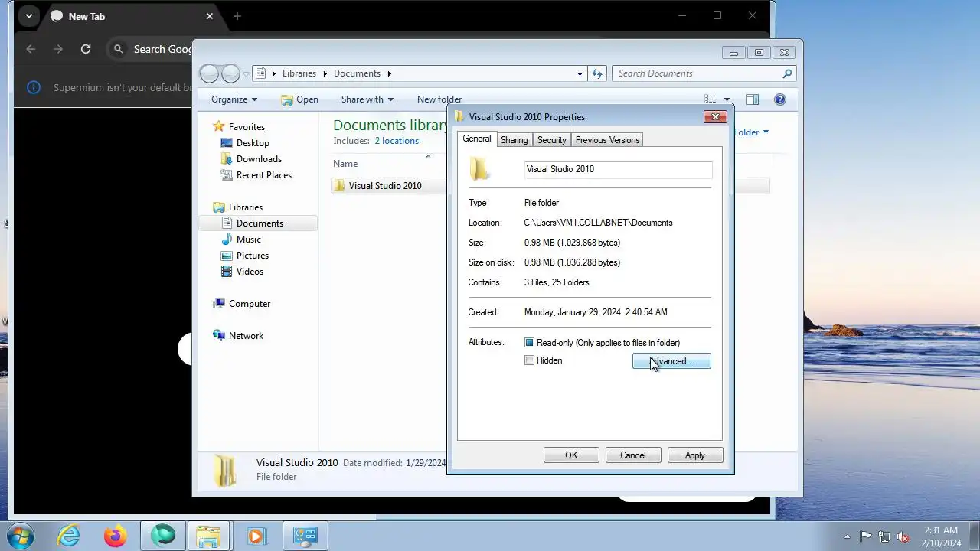
Task: Click the network tray icon
Action: (884, 536)
